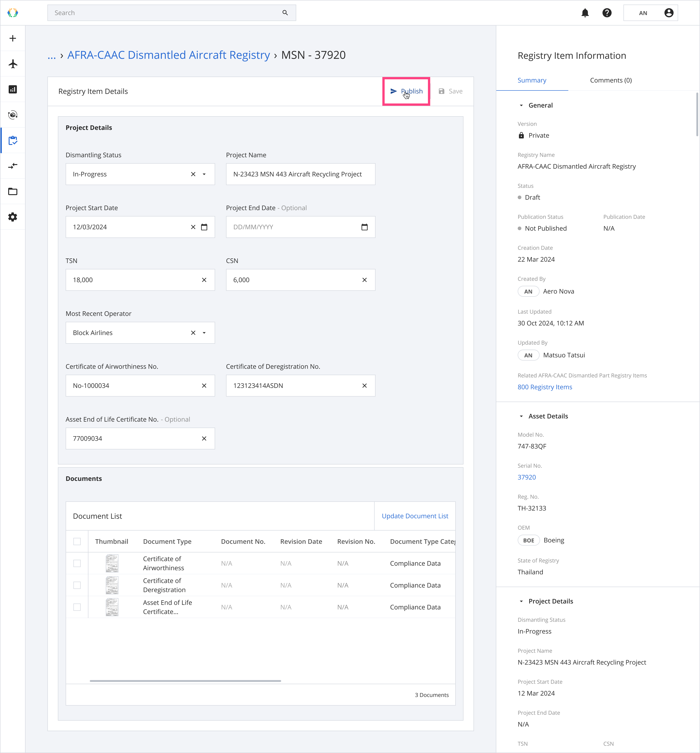Open the analytics chart sidebar icon
Image resolution: width=700 pixels, height=753 pixels.
pos(13,89)
